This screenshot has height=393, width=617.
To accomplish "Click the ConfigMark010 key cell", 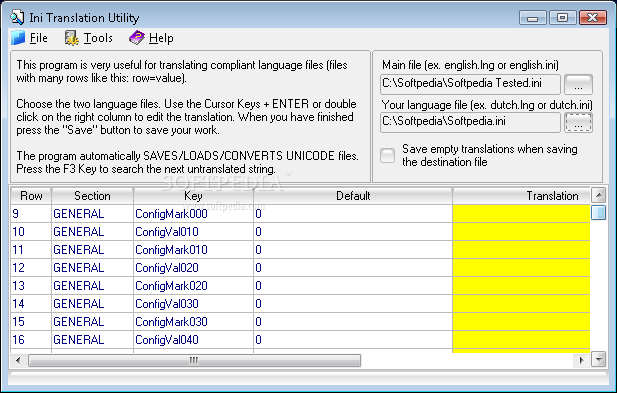I will (x=193, y=250).
